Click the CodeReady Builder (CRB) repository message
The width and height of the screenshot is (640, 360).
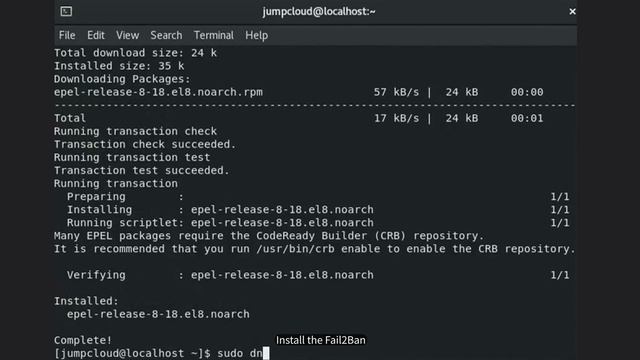click(x=269, y=236)
